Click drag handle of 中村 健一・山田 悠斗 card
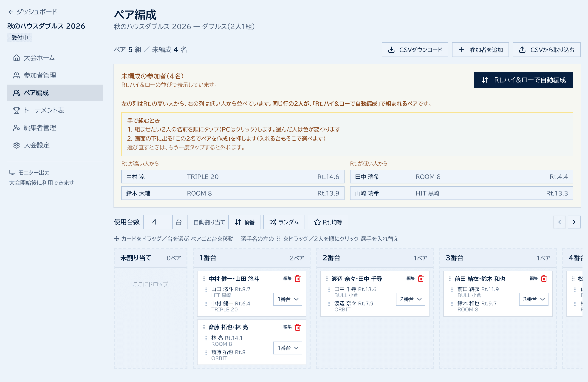 tap(204, 279)
